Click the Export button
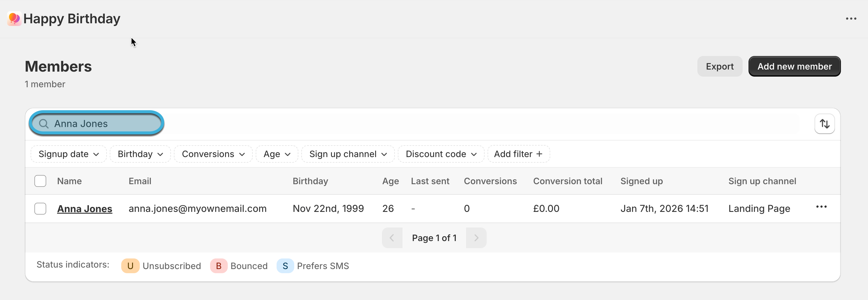 point(720,67)
